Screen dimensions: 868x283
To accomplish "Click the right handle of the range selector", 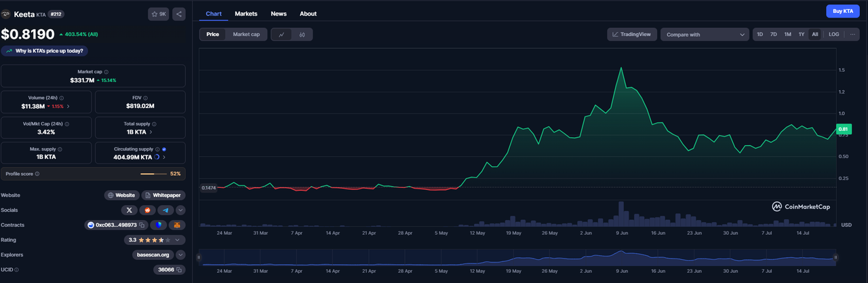I will 835,257.
